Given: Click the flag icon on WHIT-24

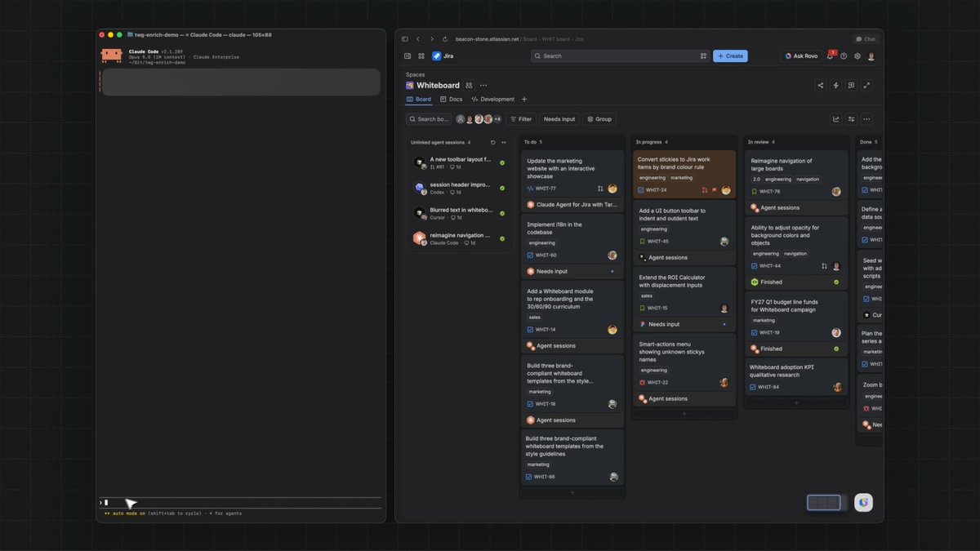Looking at the screenshot, I should [x=714, y=190].
